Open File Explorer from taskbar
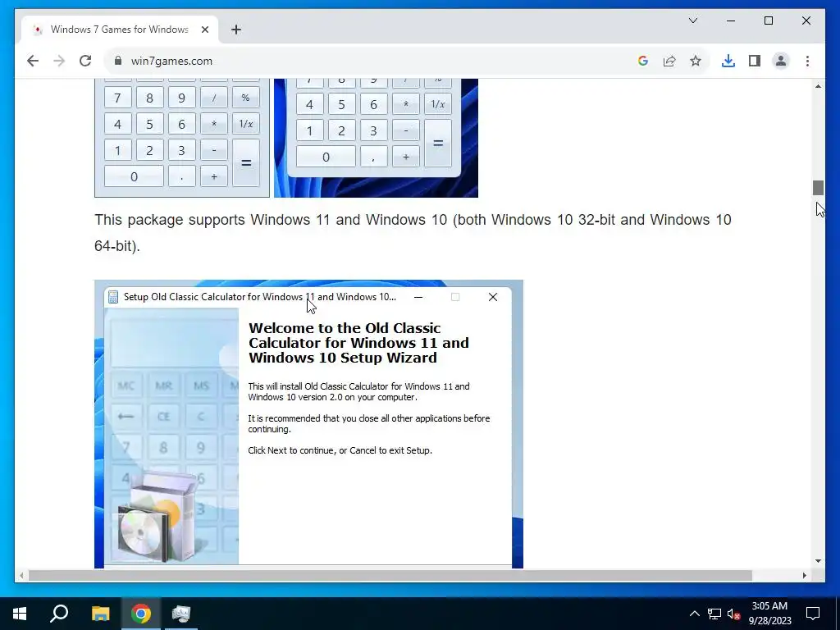 100,614
